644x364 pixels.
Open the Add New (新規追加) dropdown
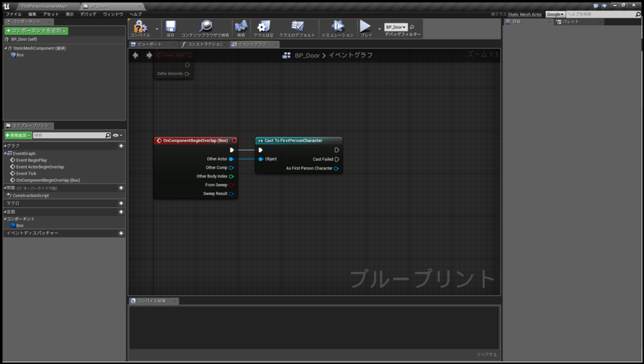point(18,135)
